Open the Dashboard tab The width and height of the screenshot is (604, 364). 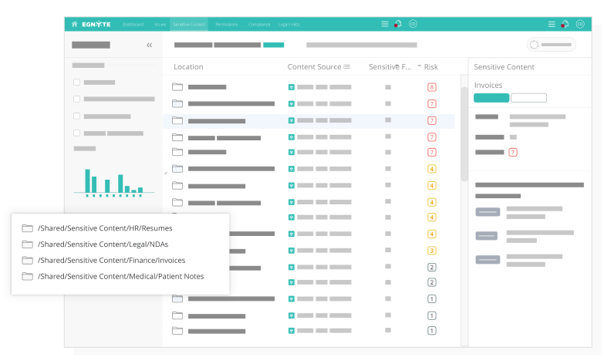click(133, 24)
